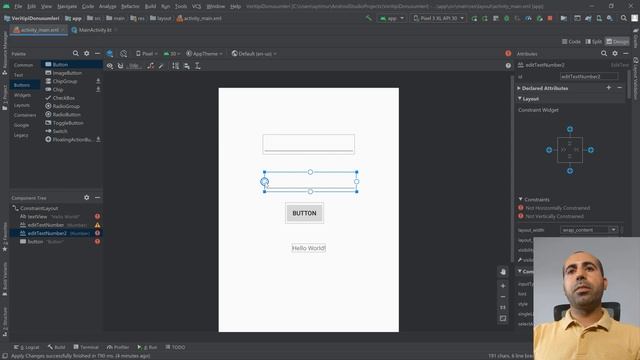Click the Debug bug icon in toolbar
The image size is (640, 360).
[507, 18]
